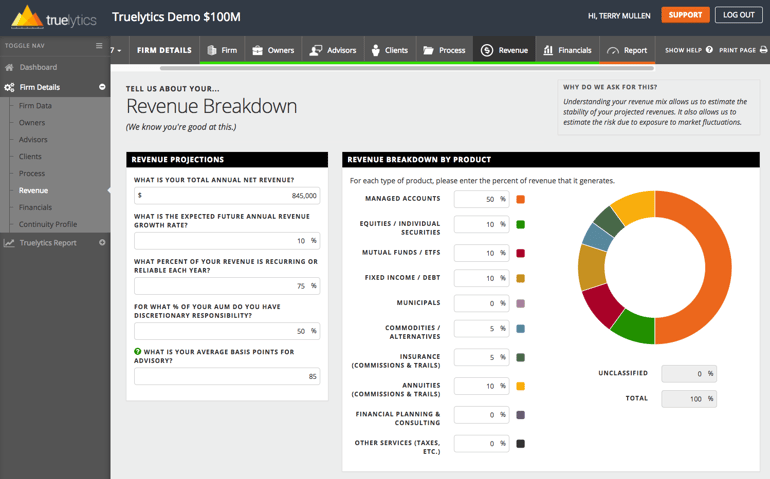
Task: Click the green Equities color swatch
Action: pyautogui.click(x=521, y=225)
